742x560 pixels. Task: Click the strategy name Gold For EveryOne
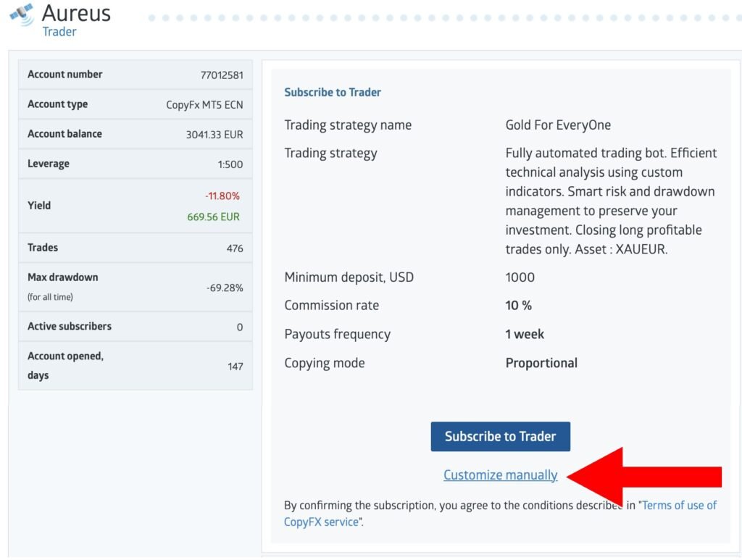(x=558, y=125)
